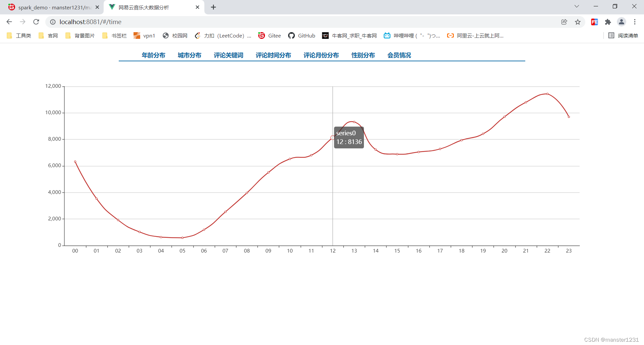The image size is (644, 345).
Task: Click the chart data point at hour 00
Action: (75, 162)
